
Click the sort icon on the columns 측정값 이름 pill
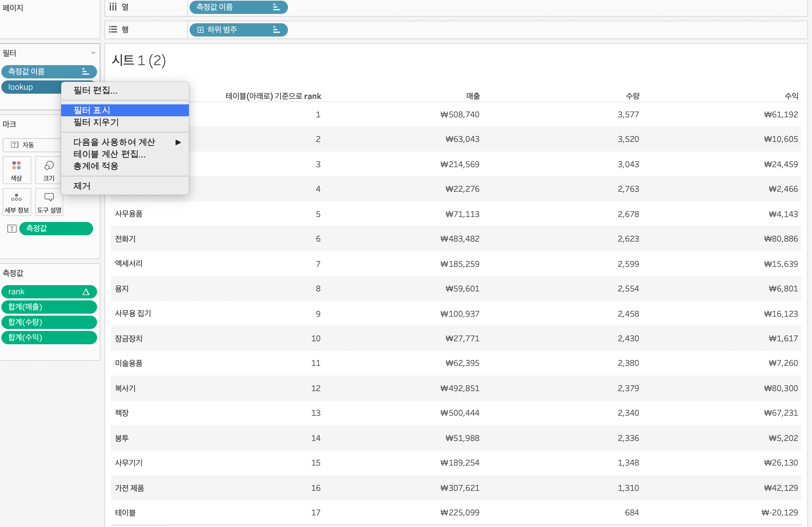click(276, 7)
